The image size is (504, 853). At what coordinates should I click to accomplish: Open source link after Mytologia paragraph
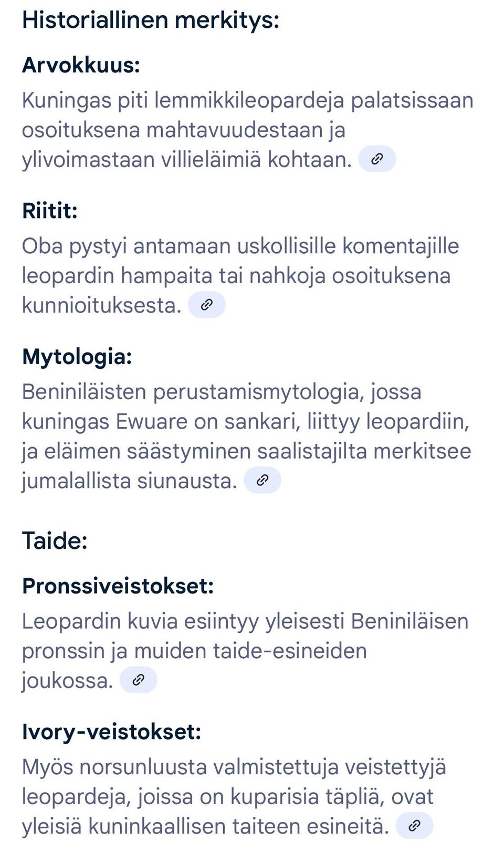point(262,481)
